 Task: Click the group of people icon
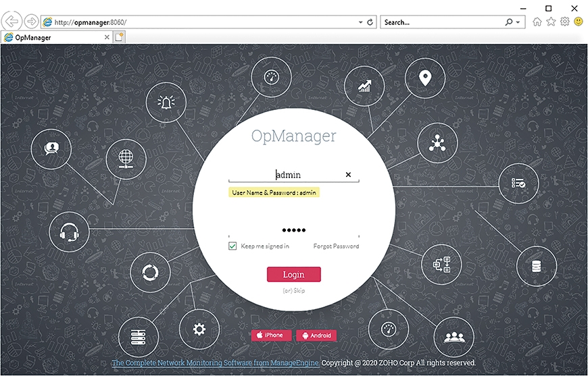point(454,338)
